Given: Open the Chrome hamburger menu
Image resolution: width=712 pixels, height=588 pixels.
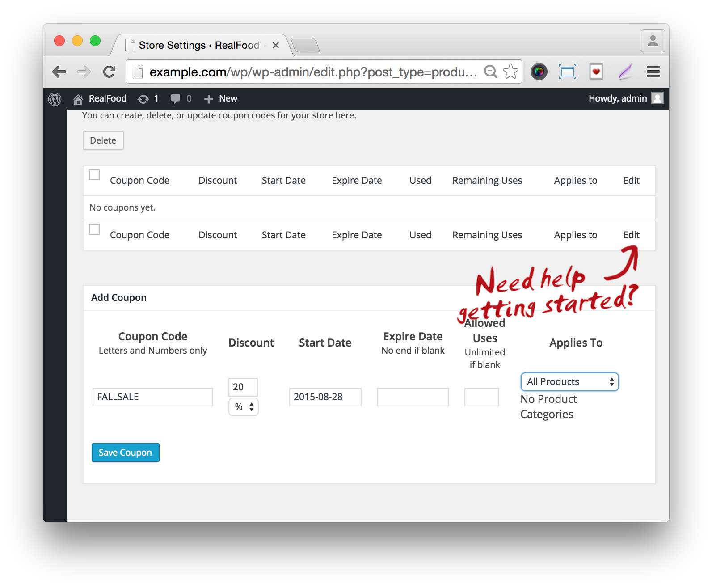Looking at the screenshot, I should point(653,72).
